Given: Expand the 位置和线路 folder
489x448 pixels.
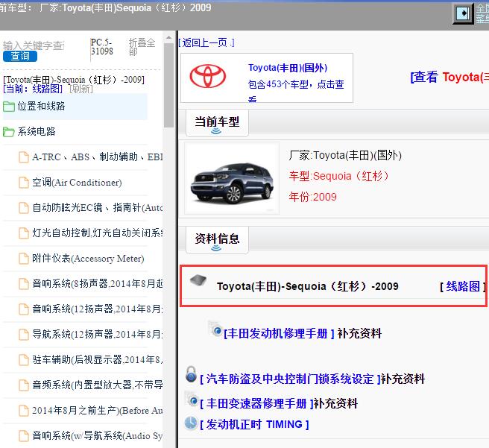Looking at the screenshot, I should (x=41, y=107).
